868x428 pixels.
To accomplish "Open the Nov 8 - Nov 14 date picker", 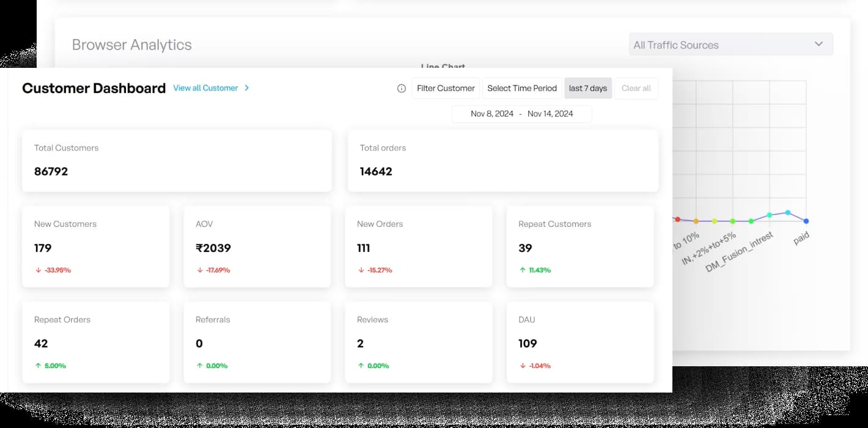I will pyautogui.click(x=521, y=114).
